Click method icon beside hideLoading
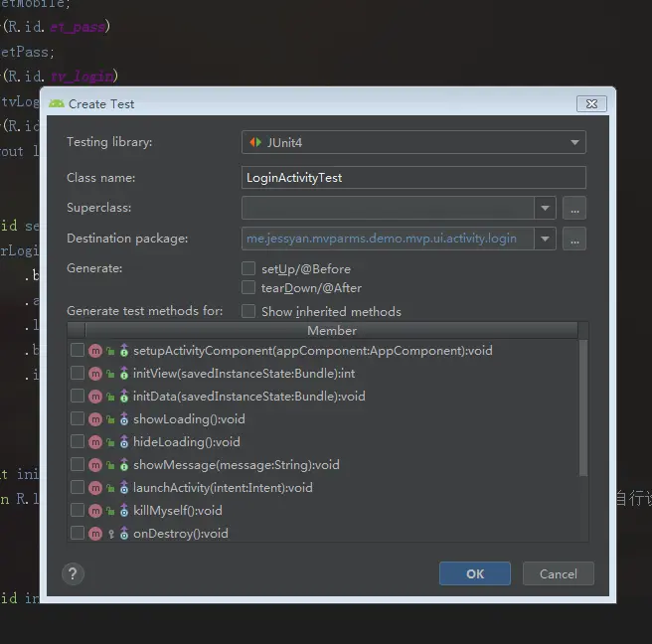652x644 pixels. click(95, 442)
